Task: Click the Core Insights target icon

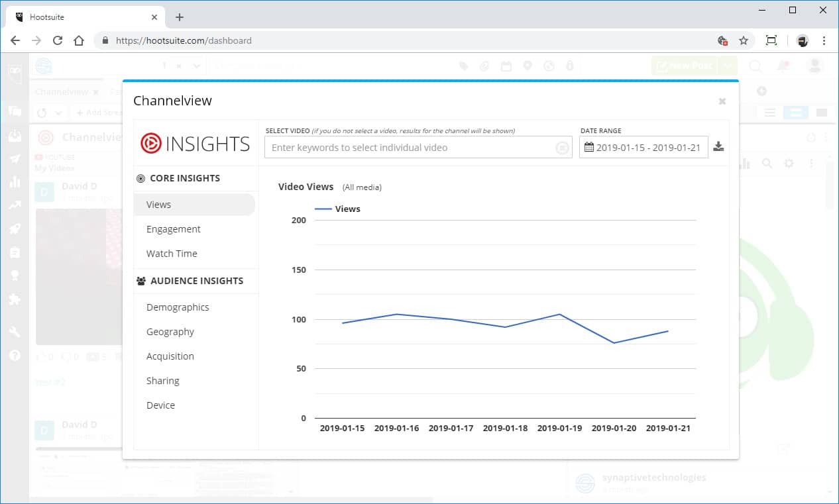Action: point(140,178)
